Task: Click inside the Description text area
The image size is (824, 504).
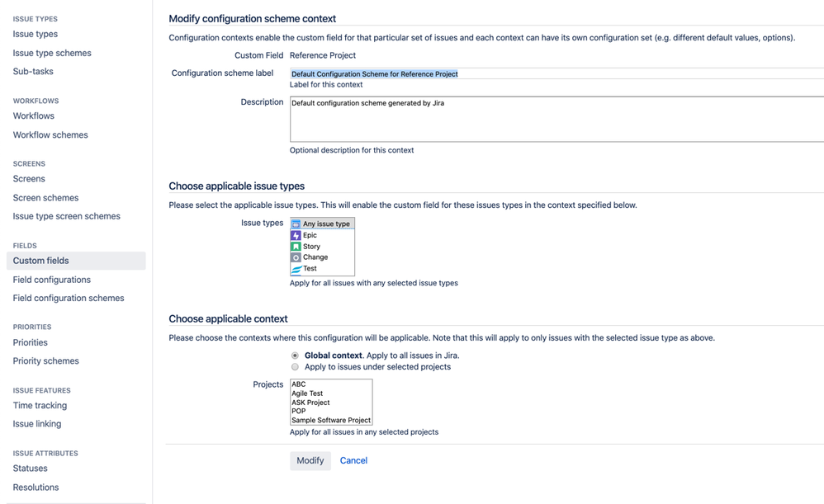Action: tap(556, 119)
